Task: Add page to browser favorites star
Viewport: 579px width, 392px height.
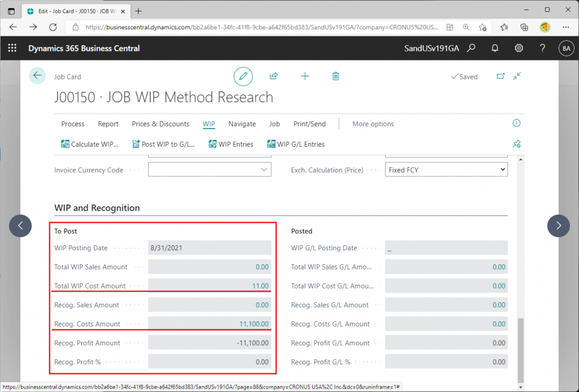Action: point(483,27)
